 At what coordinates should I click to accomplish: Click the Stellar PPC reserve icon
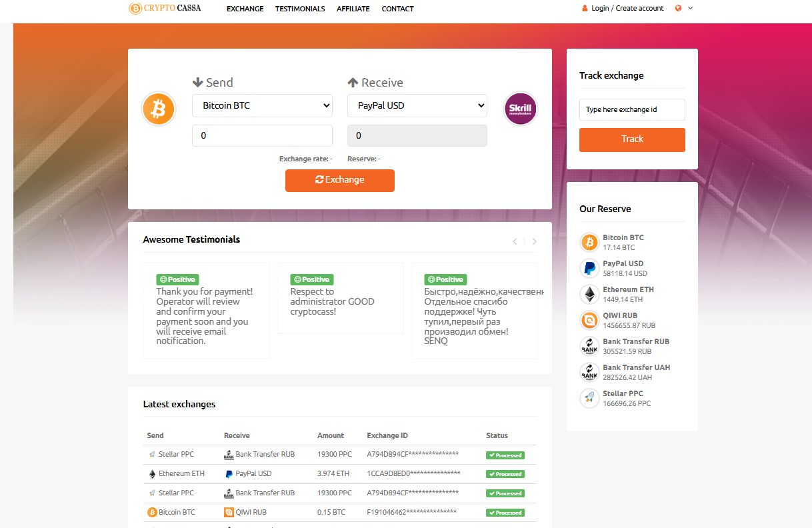coord(589,398)
